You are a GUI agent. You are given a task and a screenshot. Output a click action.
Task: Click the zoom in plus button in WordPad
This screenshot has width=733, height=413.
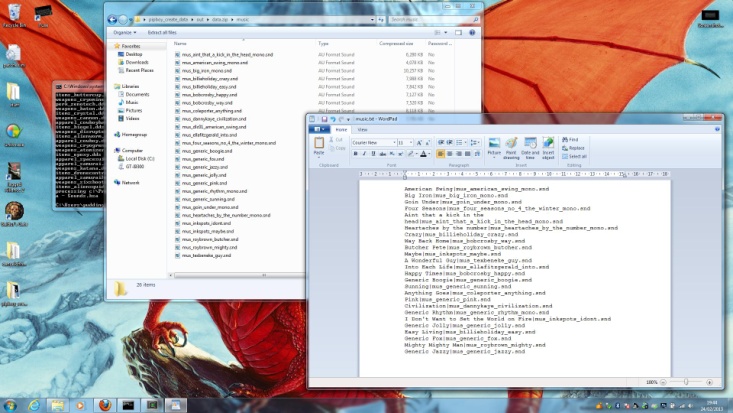(x=709, y=382)
